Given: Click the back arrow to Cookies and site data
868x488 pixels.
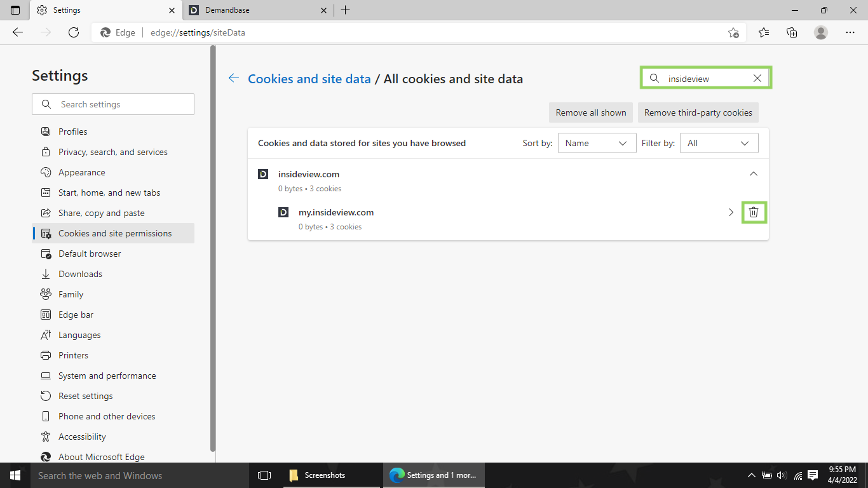Looking at the screenshot, I should pyautogui.click(x=234, y=79).
